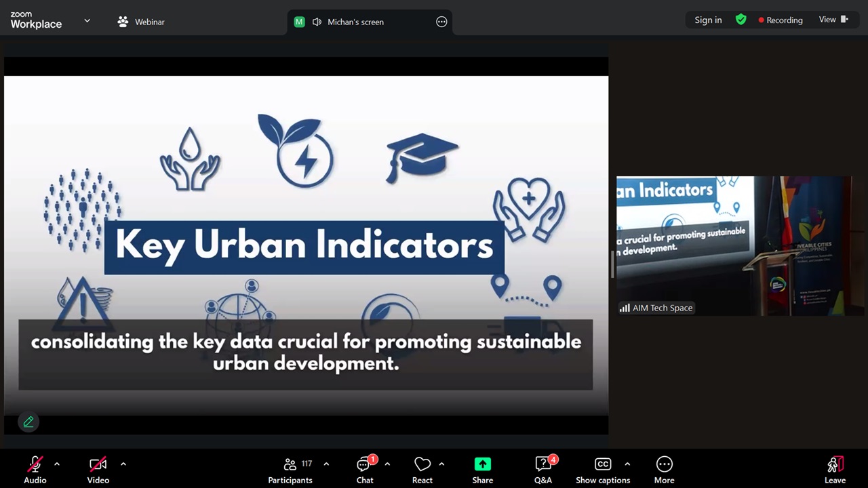Open the Q&A panel
Viewport: 868px width, 488px height.
542,470
